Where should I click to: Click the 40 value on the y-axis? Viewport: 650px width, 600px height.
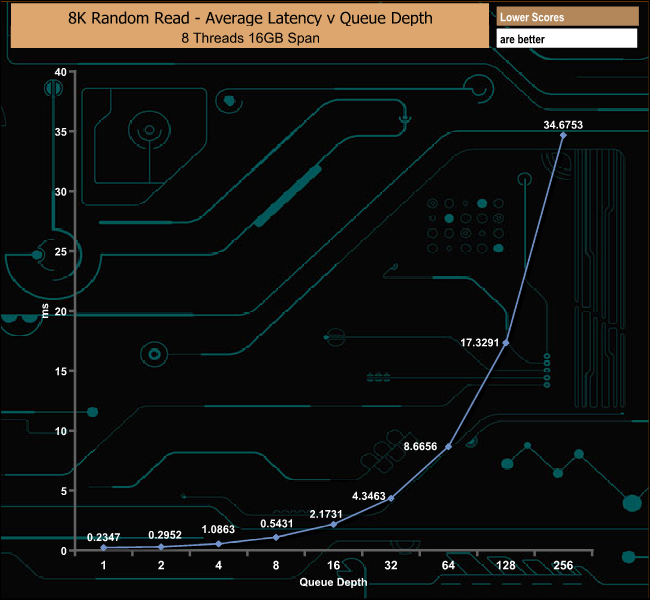point(61,72)
